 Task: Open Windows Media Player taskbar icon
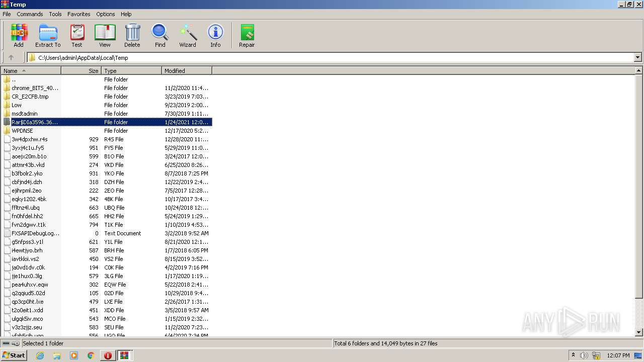click(74, 355)
